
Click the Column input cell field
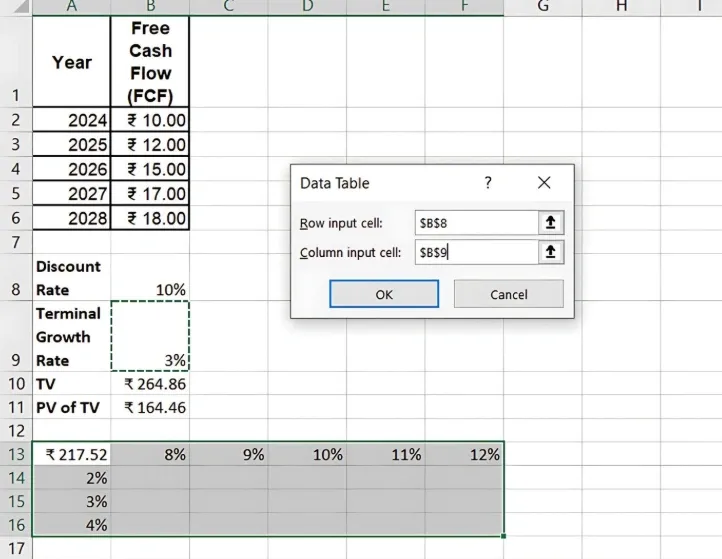[474, 253]
